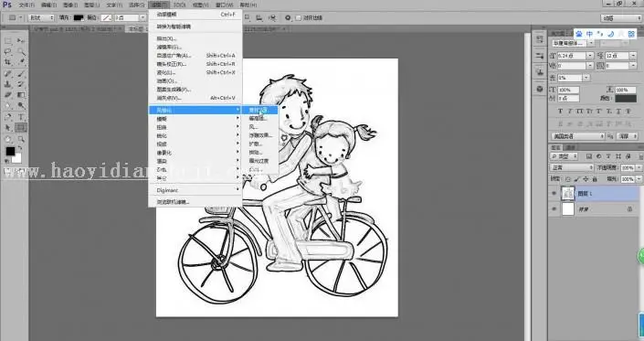Toggle lock position in Layers panel
Viewport: 644px width, 341px height.
coord(586,179)
